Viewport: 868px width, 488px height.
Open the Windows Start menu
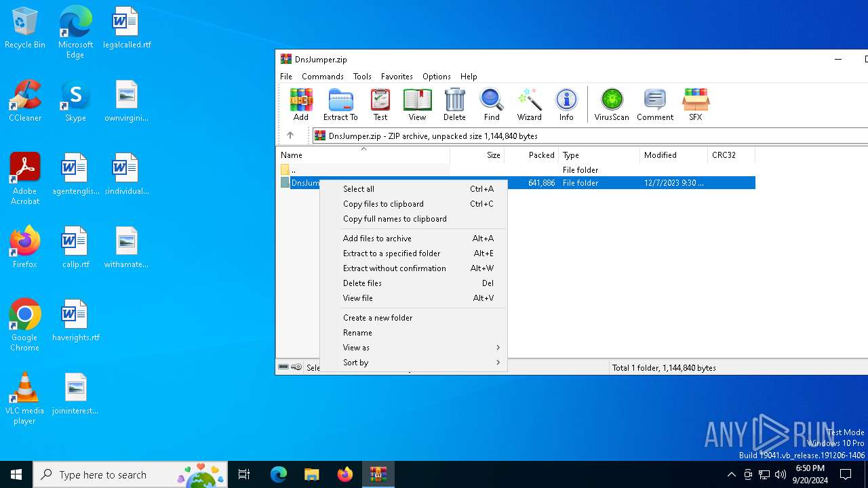click(16, 474)
